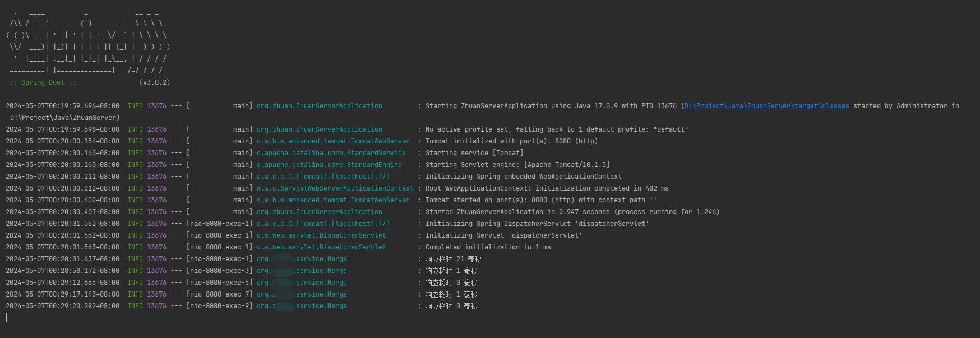This screenshot has height=338, width=980.
Task: Click service.Merge logger in the exec-5 row
Action: coord(302,283)
